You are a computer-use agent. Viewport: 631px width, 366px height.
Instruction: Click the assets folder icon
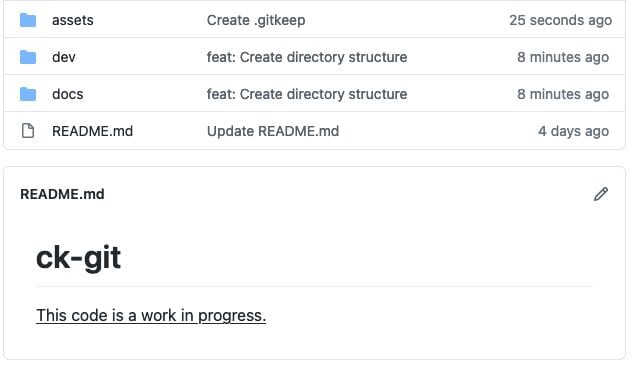(28, 20)
